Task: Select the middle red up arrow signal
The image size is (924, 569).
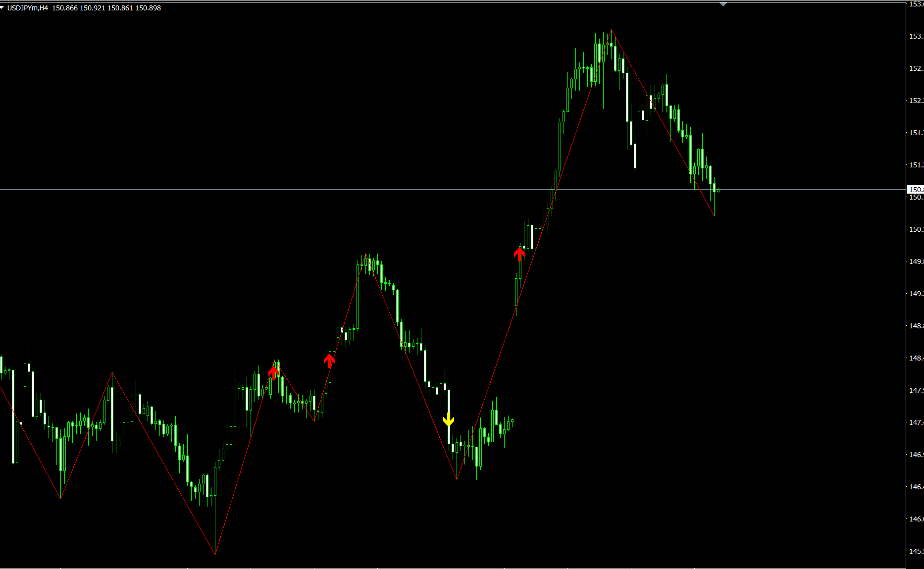Action: [329, 360]
